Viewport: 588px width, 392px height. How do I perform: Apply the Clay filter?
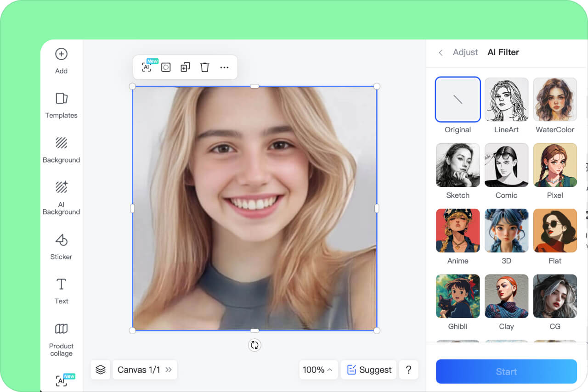tap(506, 297)
